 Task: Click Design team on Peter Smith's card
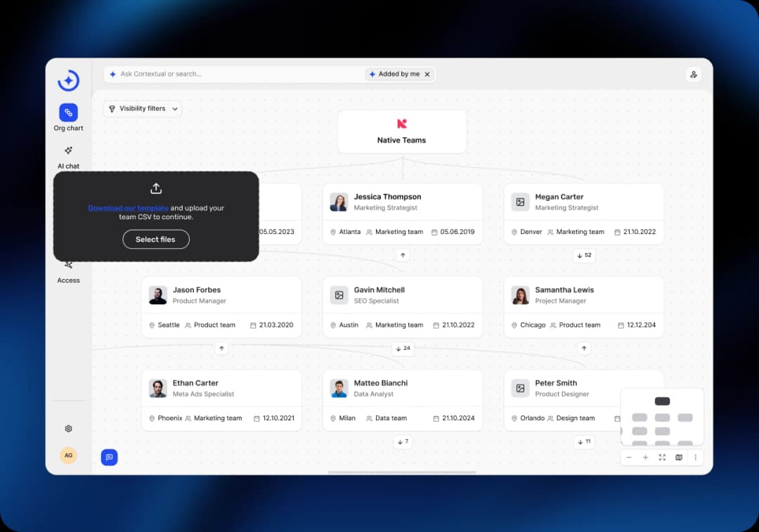pos(575,418)
